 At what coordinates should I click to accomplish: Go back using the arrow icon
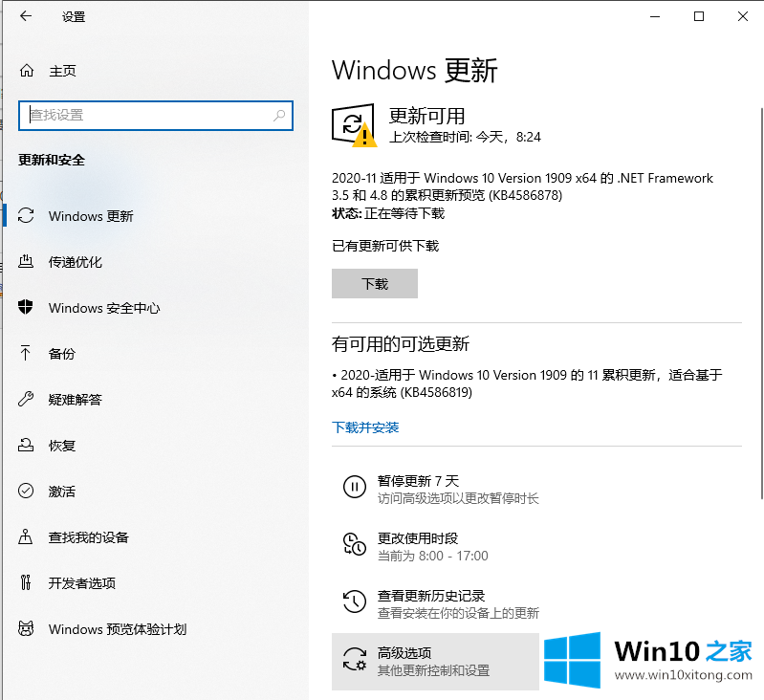pos(26,16)
